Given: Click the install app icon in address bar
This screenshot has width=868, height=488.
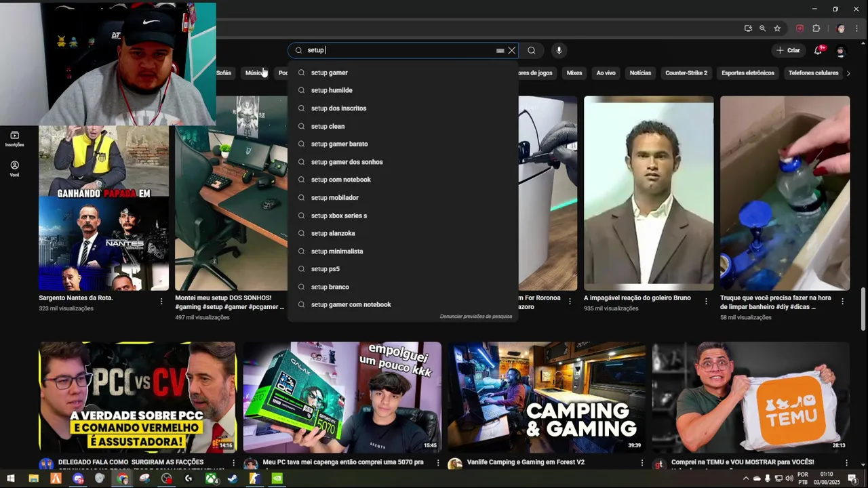Looking at the screenshot, I should coord(747,28).
